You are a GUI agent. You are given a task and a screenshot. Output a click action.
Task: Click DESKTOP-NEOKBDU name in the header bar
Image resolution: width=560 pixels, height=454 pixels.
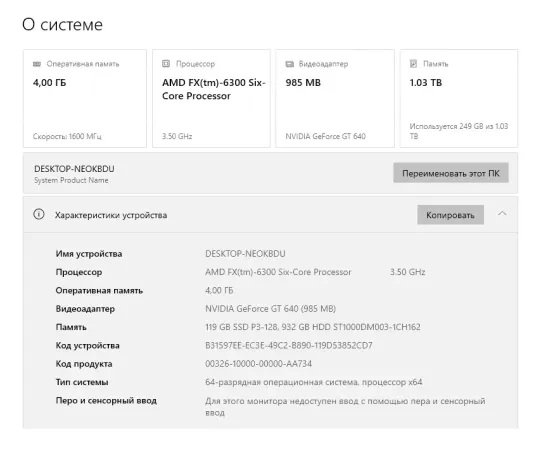pos(74,169)
